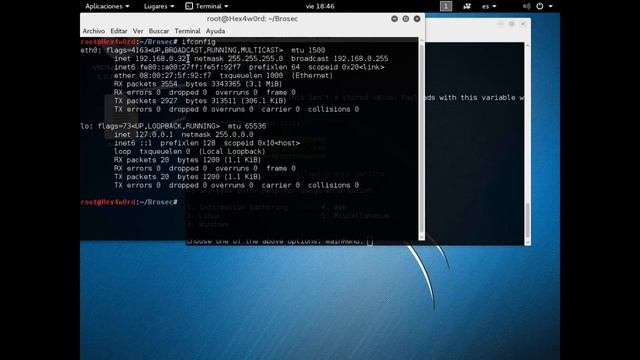Click the front terminal vertical scrollbar
Screen dimensions: 640x360
[x=422, y=139]
